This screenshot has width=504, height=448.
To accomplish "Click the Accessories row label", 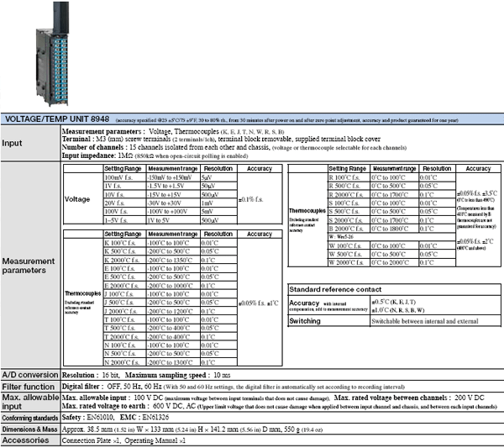I will (x=25, y=440).
